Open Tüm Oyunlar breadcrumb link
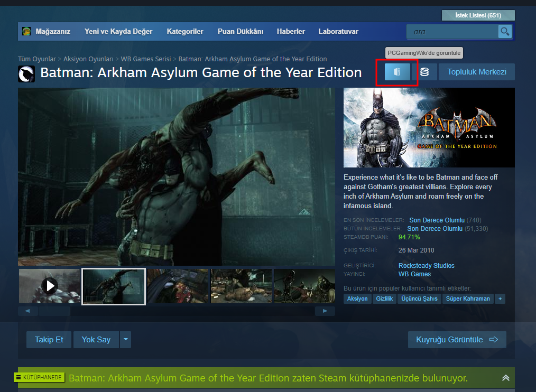 tap(37, 59)
